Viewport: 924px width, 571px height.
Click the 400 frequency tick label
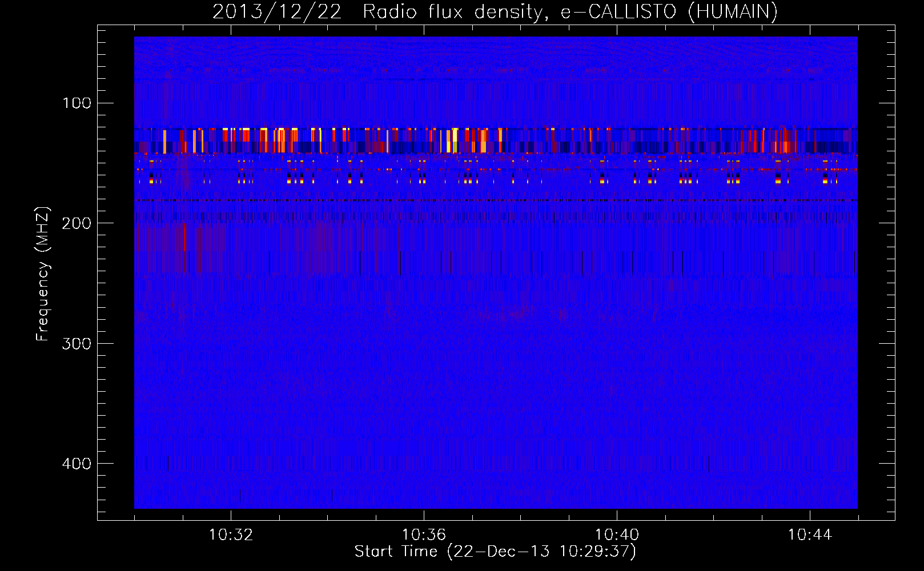click(77, 463)
